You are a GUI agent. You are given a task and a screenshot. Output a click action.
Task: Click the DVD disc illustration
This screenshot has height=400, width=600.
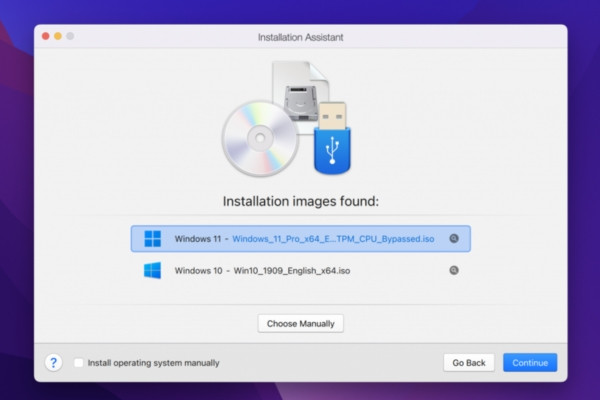(x=260, y=139)
